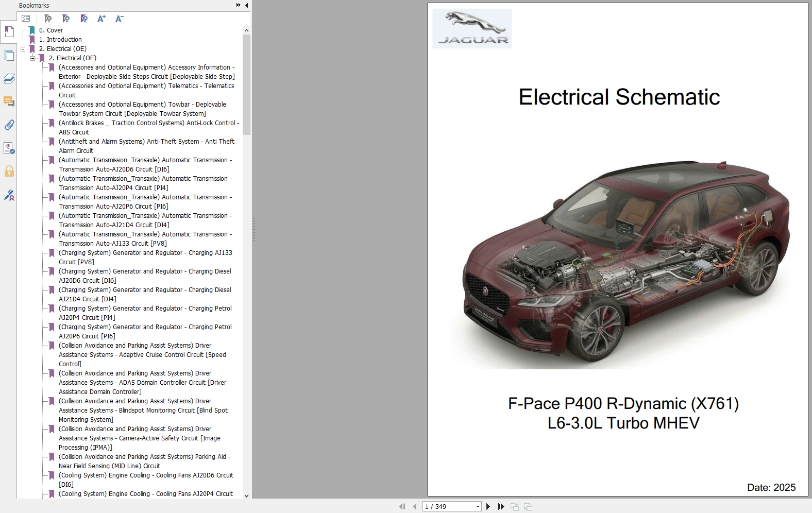The width and height of the screenshot is (812, 513).
Task: Open Deployable Side Steps Circuit bookmark
Action: click(146, 72)
